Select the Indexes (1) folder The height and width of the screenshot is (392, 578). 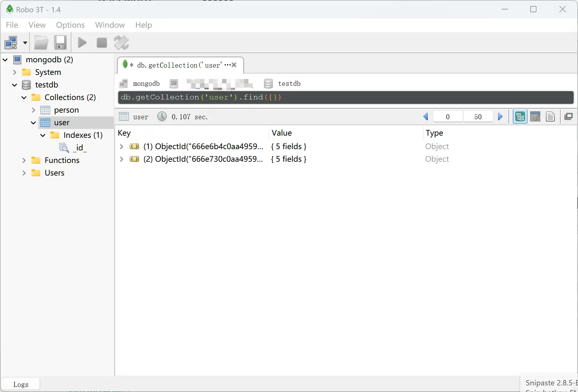point(83,135)
